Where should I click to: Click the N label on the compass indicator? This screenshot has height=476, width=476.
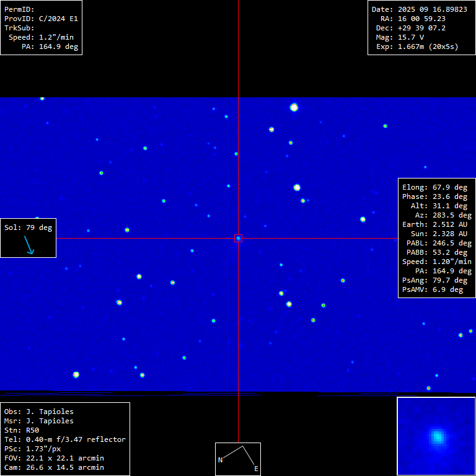point(220,460)
